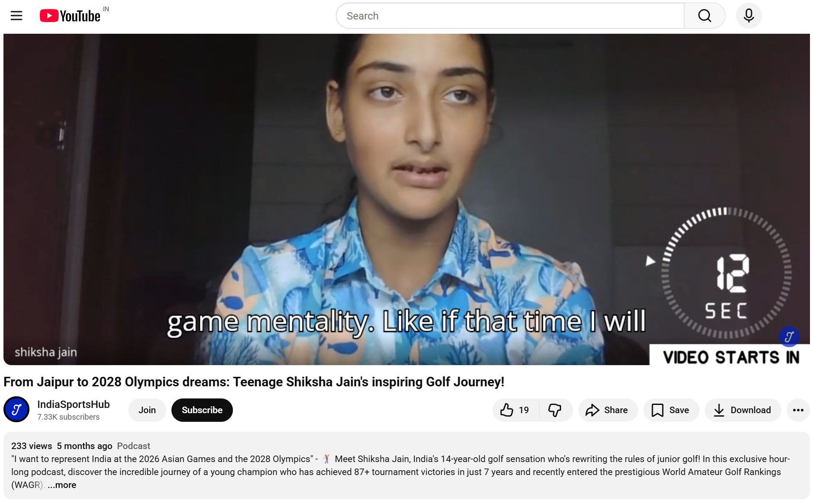Open the YouTube home logo
This screenshot has width=813, height=504.
71,16
